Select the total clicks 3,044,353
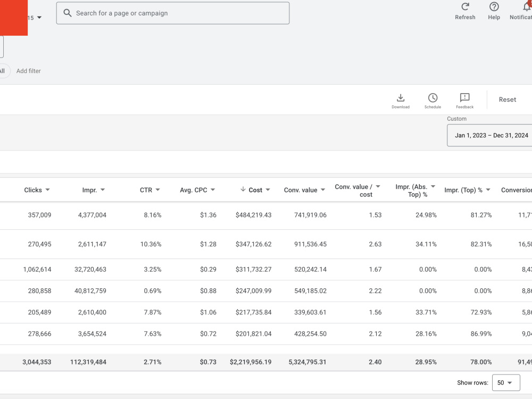The width and height of the screenshot is (532, 399). [37, 362]
